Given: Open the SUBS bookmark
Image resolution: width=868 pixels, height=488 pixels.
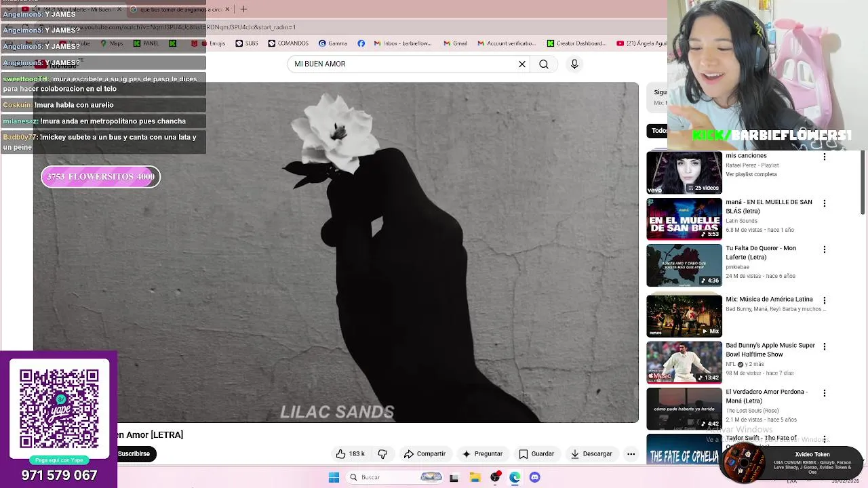Looking at the screenshot, I should point(247,43).
